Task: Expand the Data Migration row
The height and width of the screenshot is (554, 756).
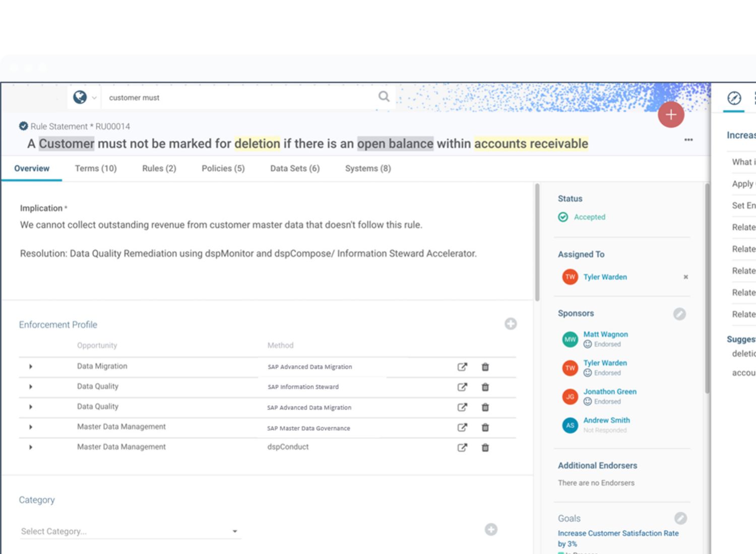Action: [x=31, y=367]
